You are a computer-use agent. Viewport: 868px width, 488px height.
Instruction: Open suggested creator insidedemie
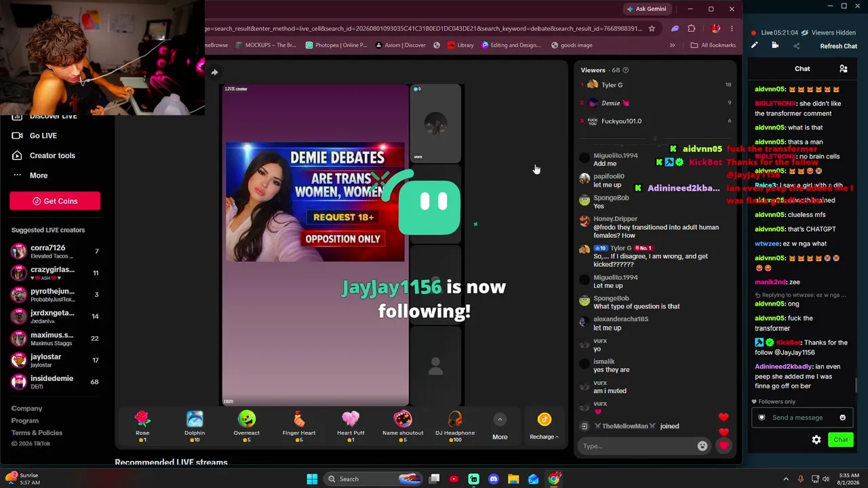[x=55, y=382]
